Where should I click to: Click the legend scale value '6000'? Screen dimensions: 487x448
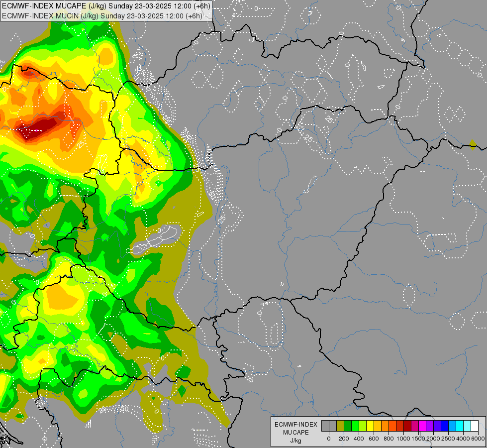(x=478, y=439)
